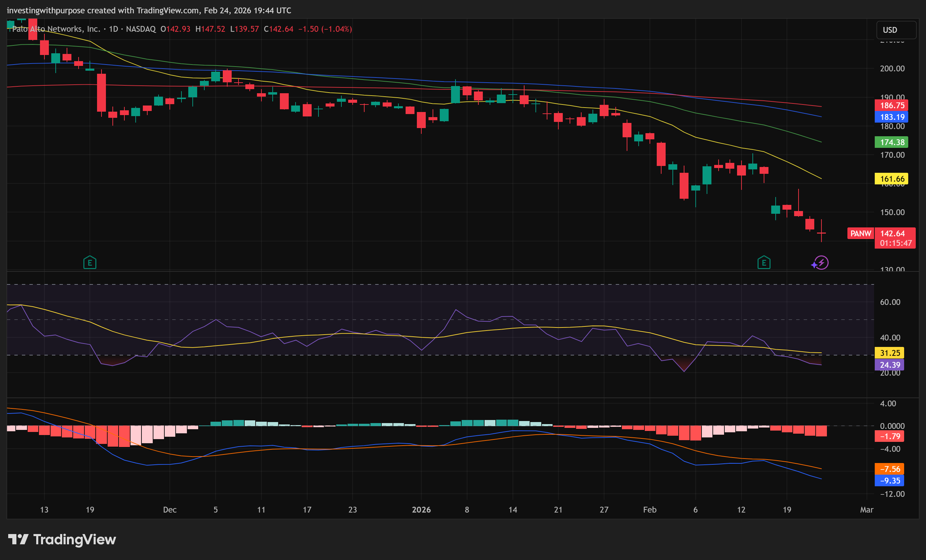Screen dimensions: 926x560
Task: Click the red 186.75 moving average label
Action: pos(891,106)
